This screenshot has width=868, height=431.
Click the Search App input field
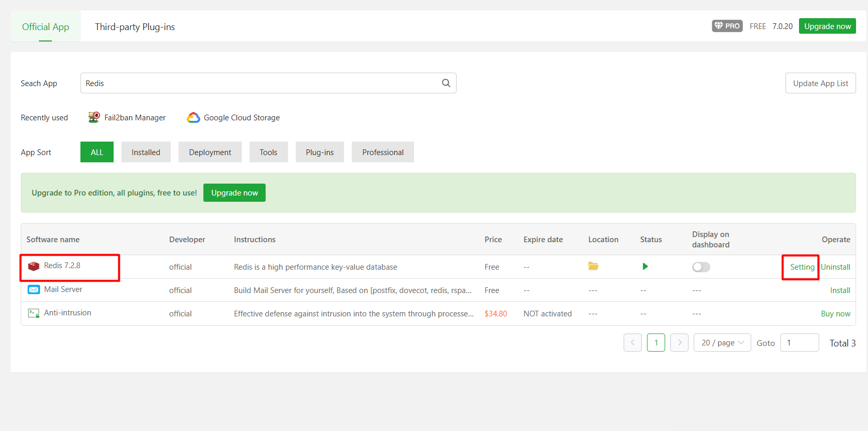pyautogui.click(x=268, y=83)
